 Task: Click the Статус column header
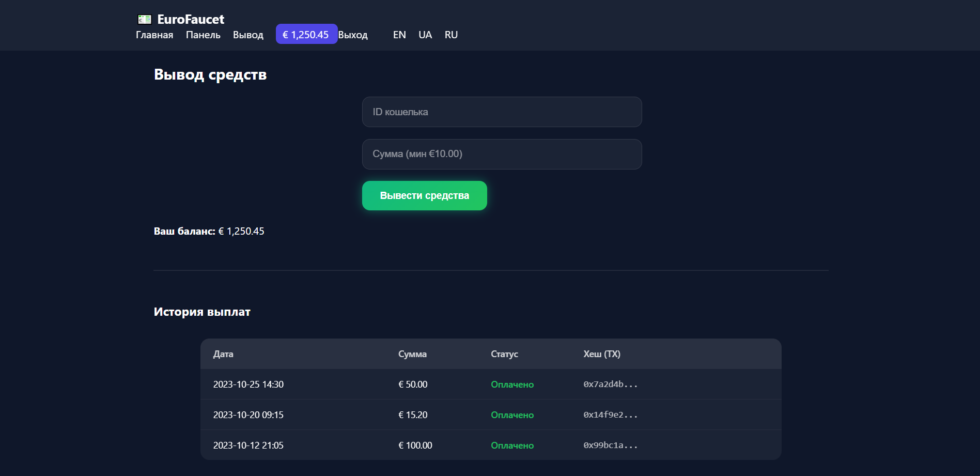[504, 354]
